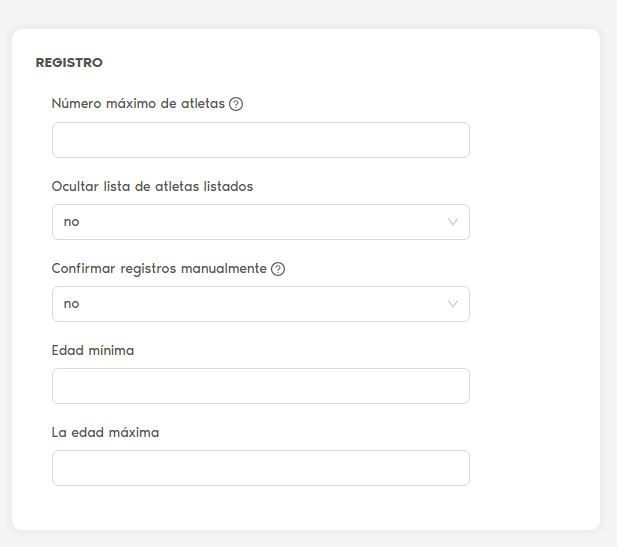The height and width of the screenshot is (547, 617).
Task: Select the "no" value in Confirmar registros dropdown
Action: pos(71,304)
